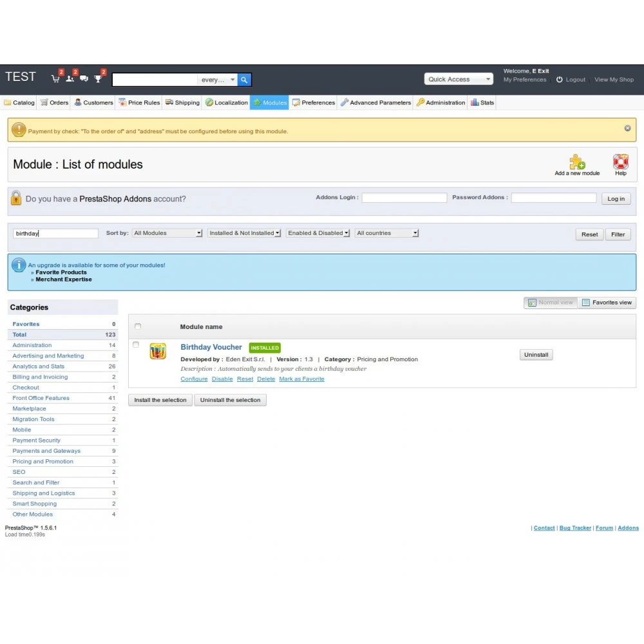Screen dimensions: 644x644
Task: Click the blue search magnifier button
Action: 244,80
